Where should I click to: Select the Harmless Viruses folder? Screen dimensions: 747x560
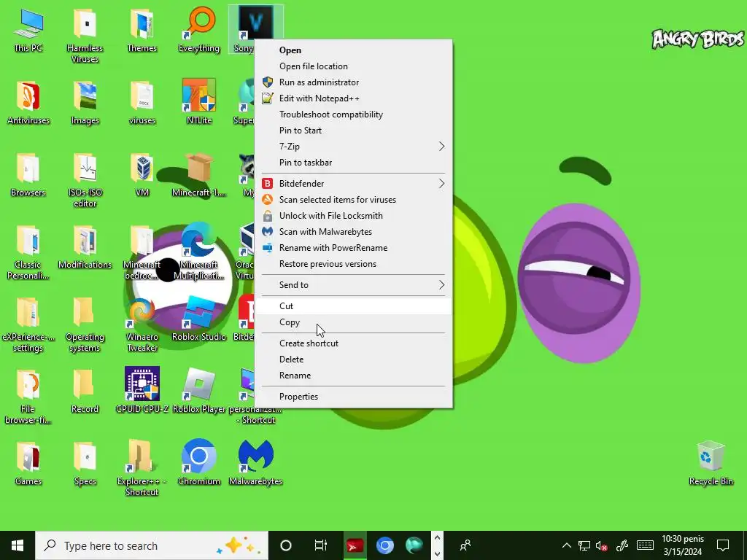pyautogui.click(x=85, y=34)
